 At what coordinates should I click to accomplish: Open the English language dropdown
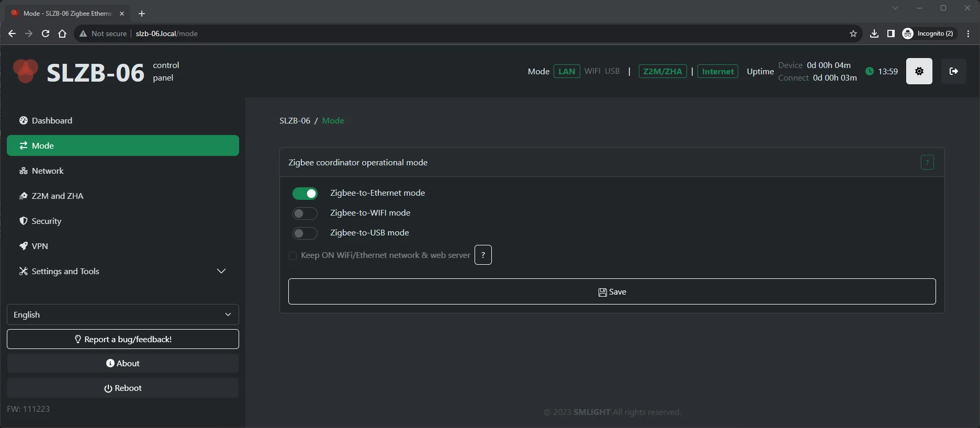[x=122, y=314]
